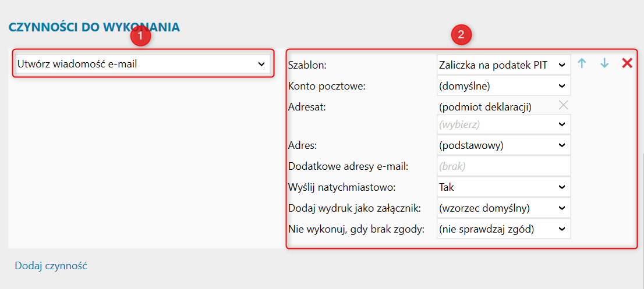Click the 'Dodaj czynność' link
Viewport: 644px width, 289px height.
coord(51,266)
